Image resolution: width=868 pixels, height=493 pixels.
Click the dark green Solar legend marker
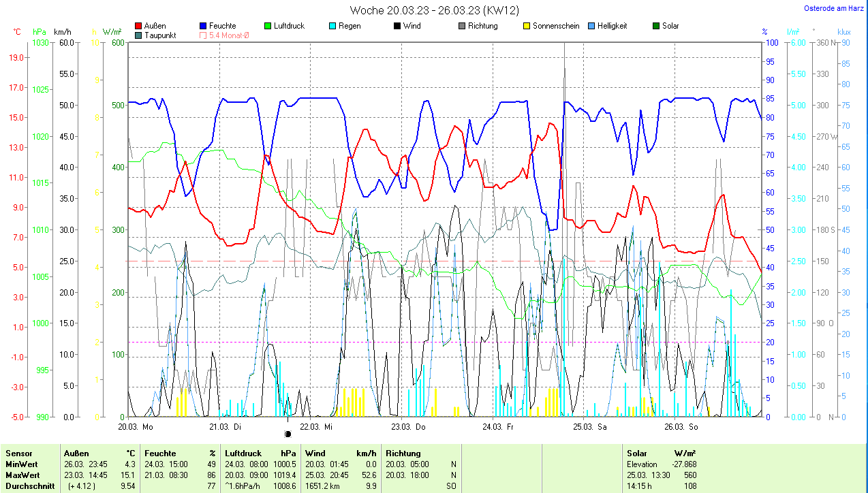tap(656, 26)
